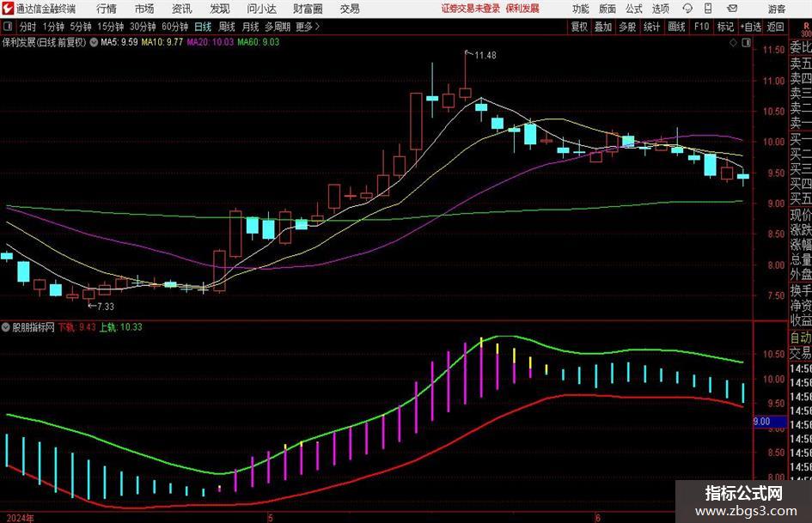The height and width of the screenshot is (523, 812).
Task: Click the 7.33 low price marker
Action: 105,307
